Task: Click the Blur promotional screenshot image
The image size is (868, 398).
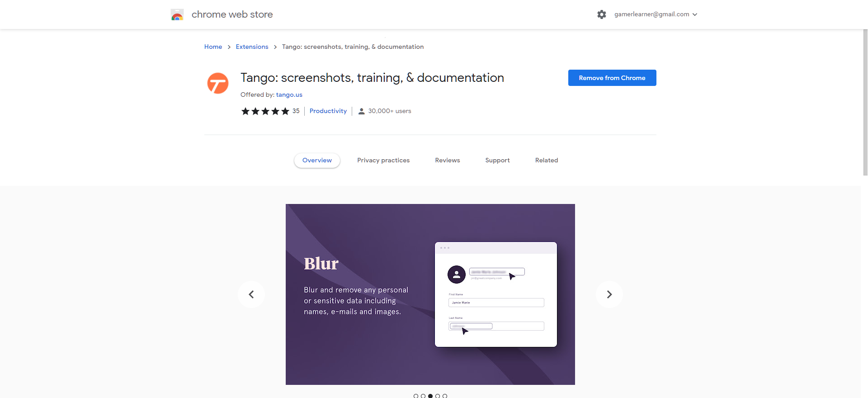Action: (430, 294)
